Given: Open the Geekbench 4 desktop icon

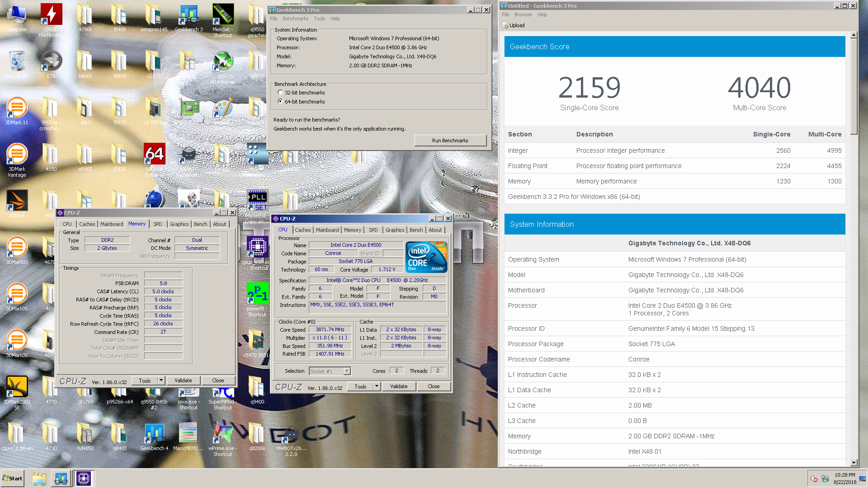Looking at the screenshot, I should tap(154, 437).
